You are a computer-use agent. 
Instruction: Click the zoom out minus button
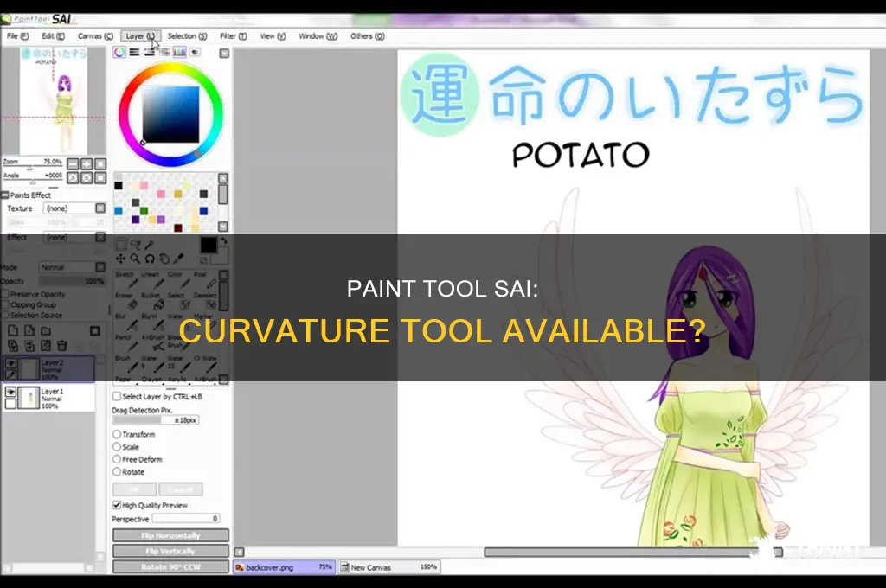coord(73,163)
